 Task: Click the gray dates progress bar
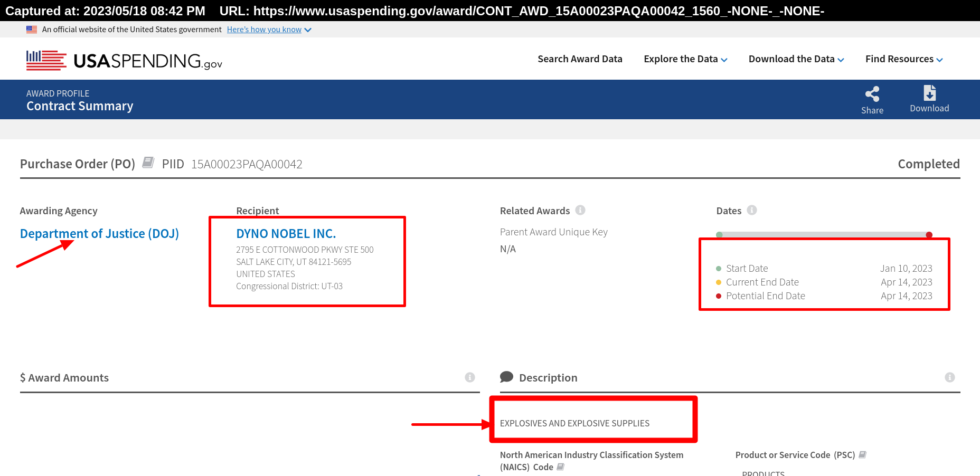point(824,234)
